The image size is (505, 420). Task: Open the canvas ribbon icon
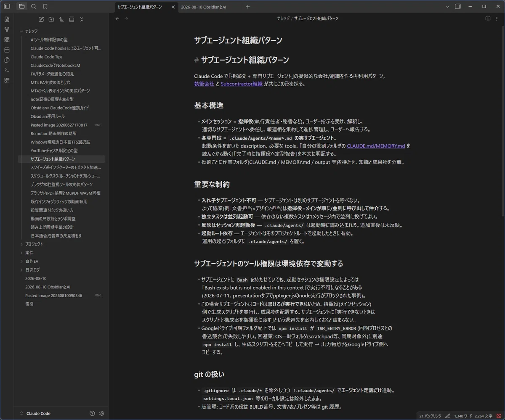click(x=7, y=40)
